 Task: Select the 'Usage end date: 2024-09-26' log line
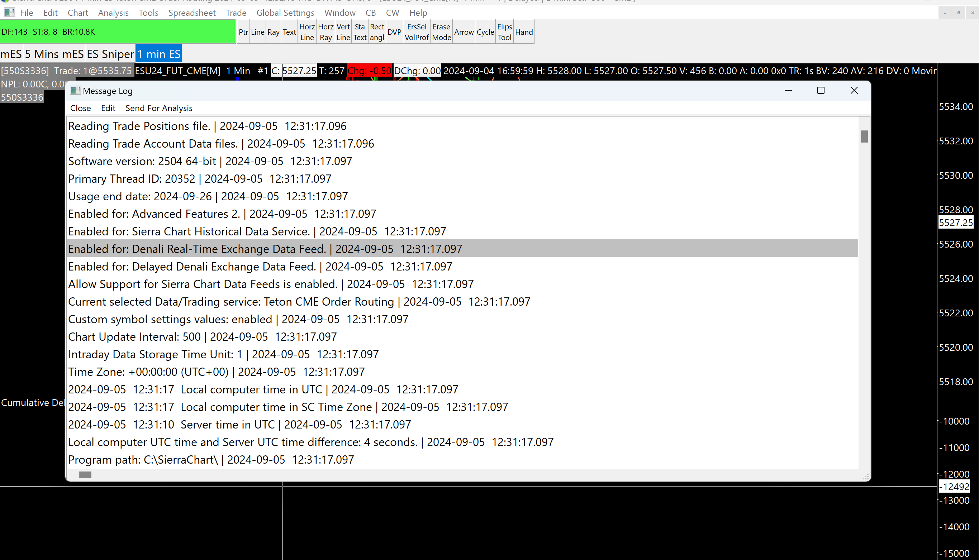(462, 196)
